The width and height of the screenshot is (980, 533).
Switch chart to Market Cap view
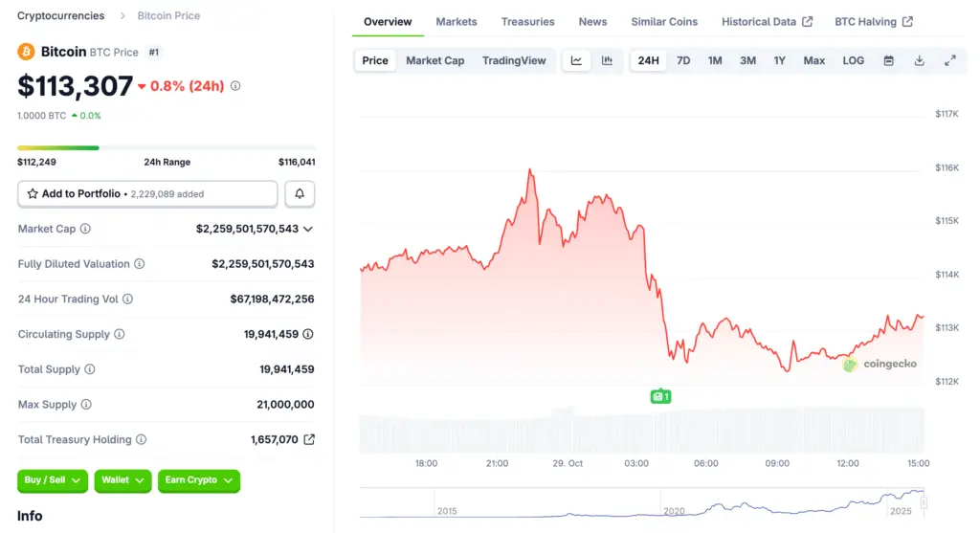coord(434,60)
